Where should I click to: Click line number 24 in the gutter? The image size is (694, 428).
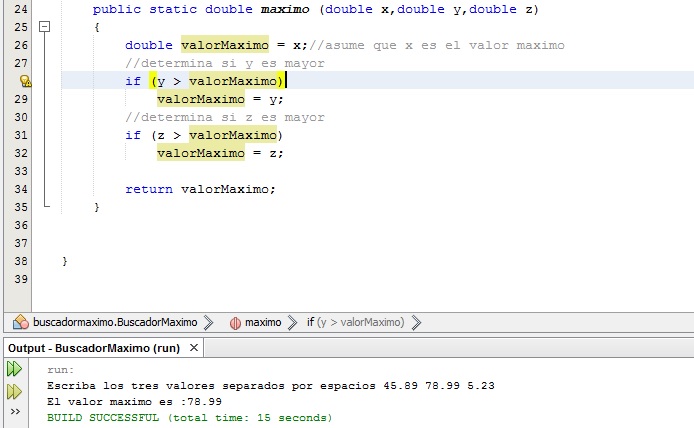[x=22, y=9]
